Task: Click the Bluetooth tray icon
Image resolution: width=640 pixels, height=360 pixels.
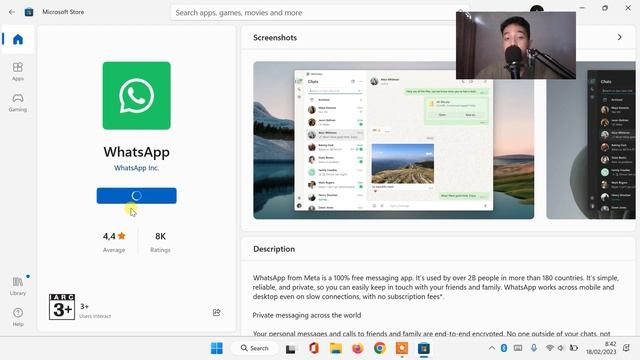Action: 504,348
